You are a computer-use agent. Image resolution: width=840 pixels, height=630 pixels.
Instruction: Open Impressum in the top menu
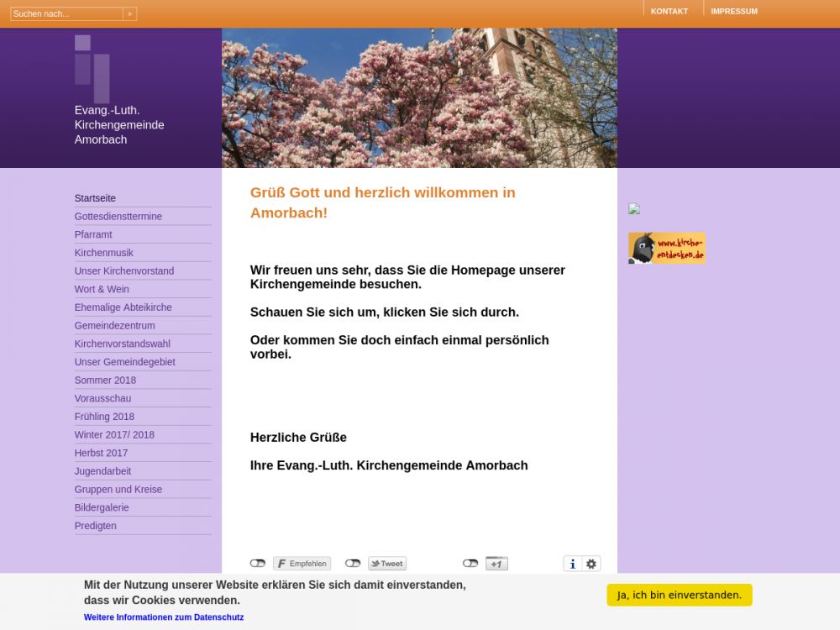click(733, 11)
